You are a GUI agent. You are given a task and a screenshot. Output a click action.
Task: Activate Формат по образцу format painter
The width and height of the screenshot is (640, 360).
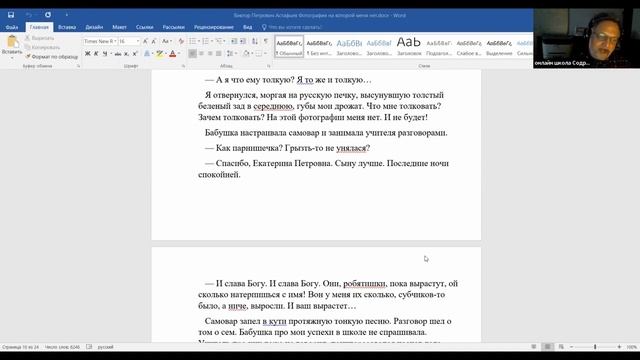[52, 57]
